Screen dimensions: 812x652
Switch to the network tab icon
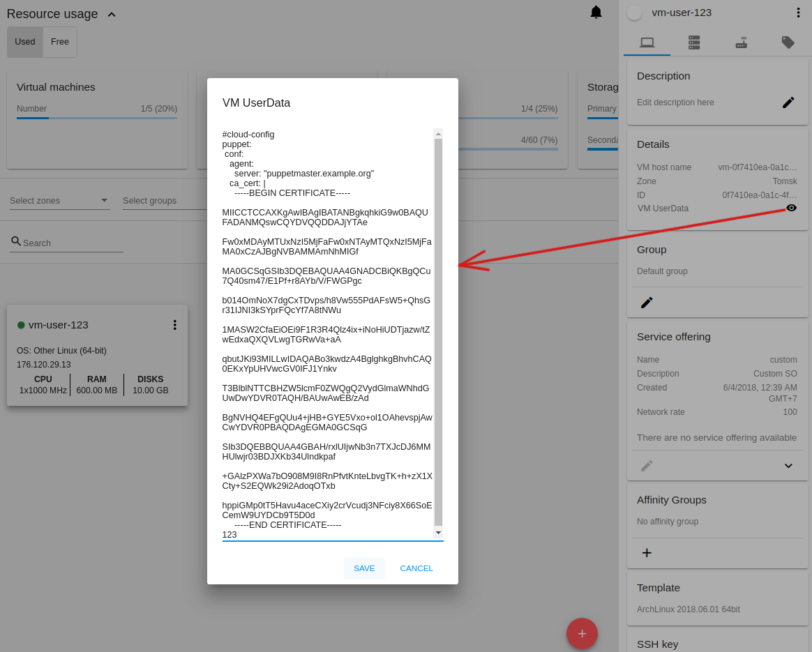pyautogui.click(x=741, y=43)
